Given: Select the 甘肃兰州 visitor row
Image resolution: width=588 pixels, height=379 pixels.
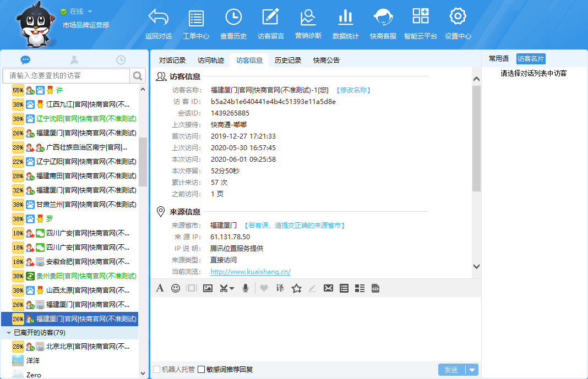Looking at the screenshot, I should (70, 205).
